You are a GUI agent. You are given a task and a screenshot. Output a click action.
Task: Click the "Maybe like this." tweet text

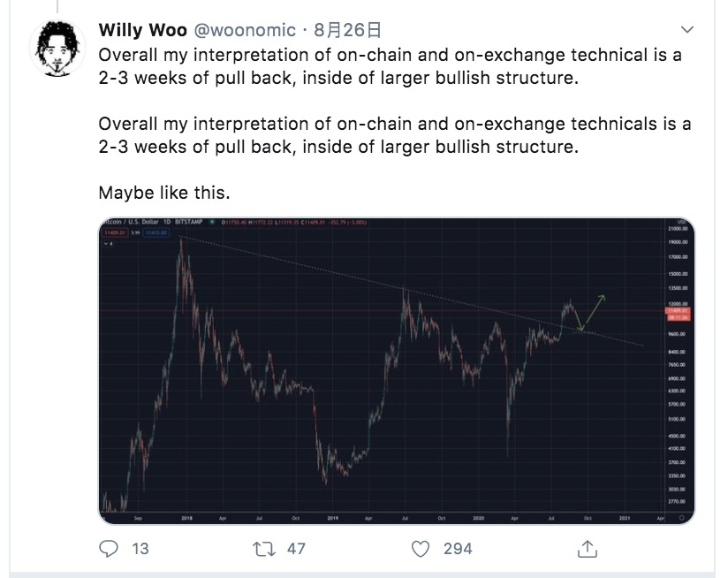tap(164, 192)
